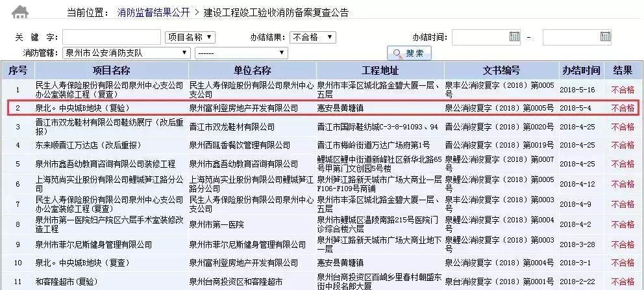
Task: Click the date 2018-4-9
Action: (x=575, y=204)
